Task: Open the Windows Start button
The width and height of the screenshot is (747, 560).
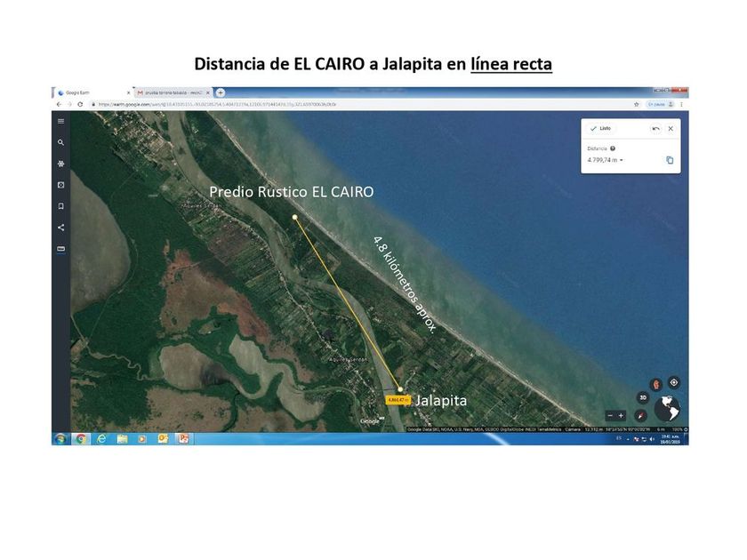Action: point(60,438)
